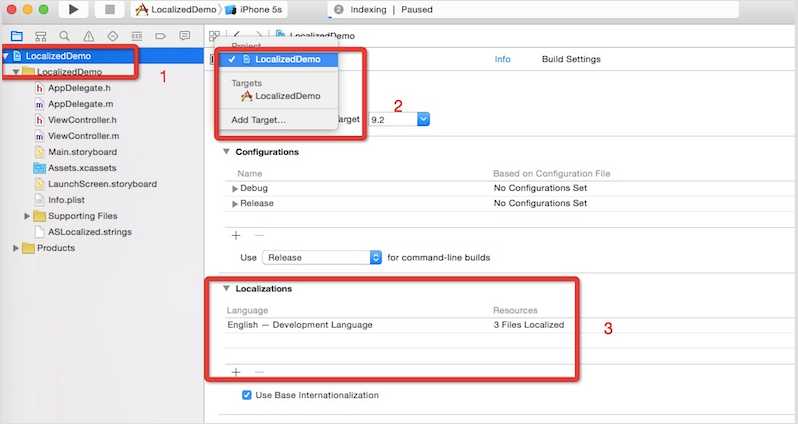Select the LocalizedDemo scheme in toolbar
This screenshot has height=424, width=798.
(x=177, y=9)
